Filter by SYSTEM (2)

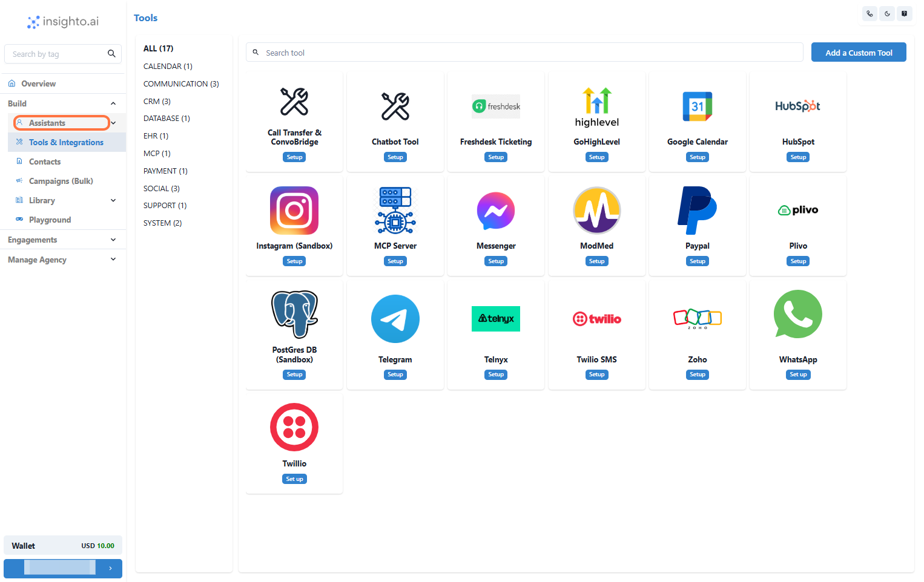162,223
